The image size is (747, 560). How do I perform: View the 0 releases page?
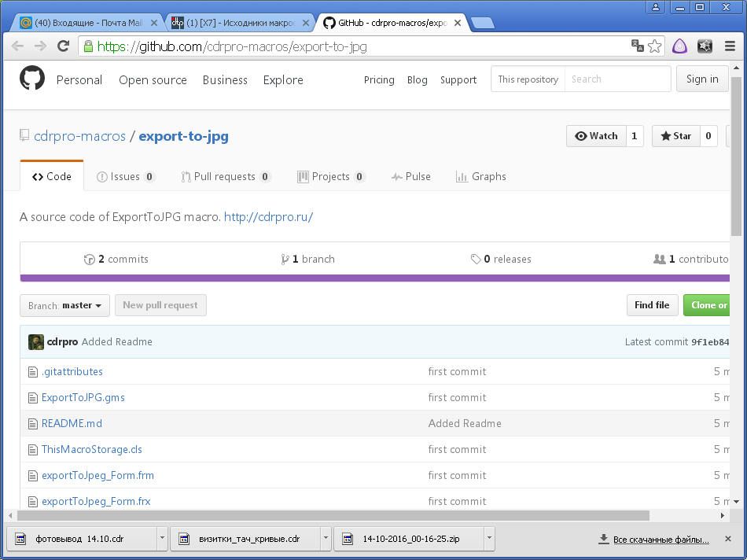501,260
